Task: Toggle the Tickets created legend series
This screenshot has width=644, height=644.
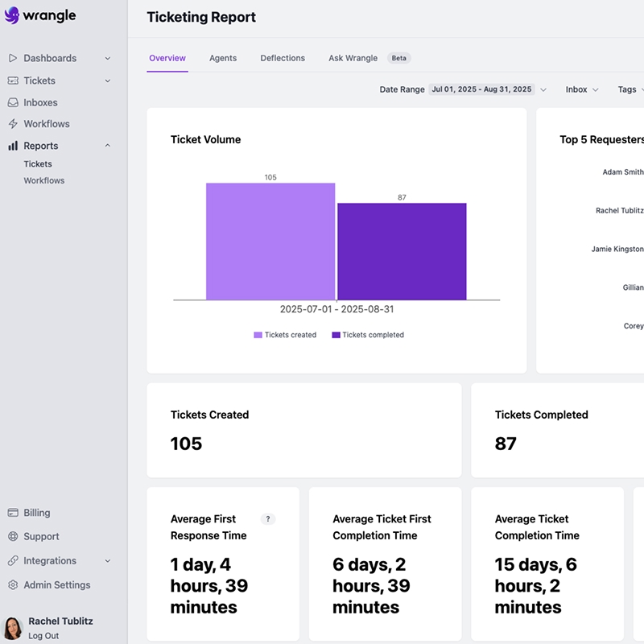Action: (x=285, y=335)
